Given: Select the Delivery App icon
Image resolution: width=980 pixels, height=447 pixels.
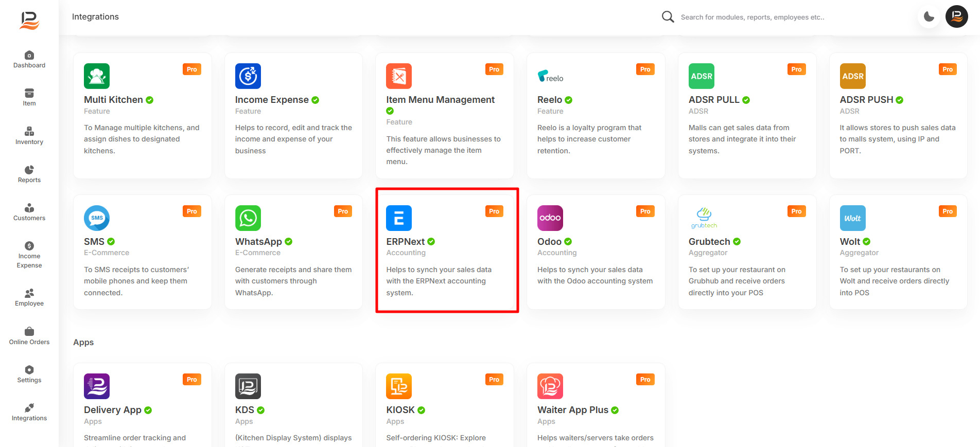Looking at the screenshot, I should pyautogui.click(x=97, y=386).
